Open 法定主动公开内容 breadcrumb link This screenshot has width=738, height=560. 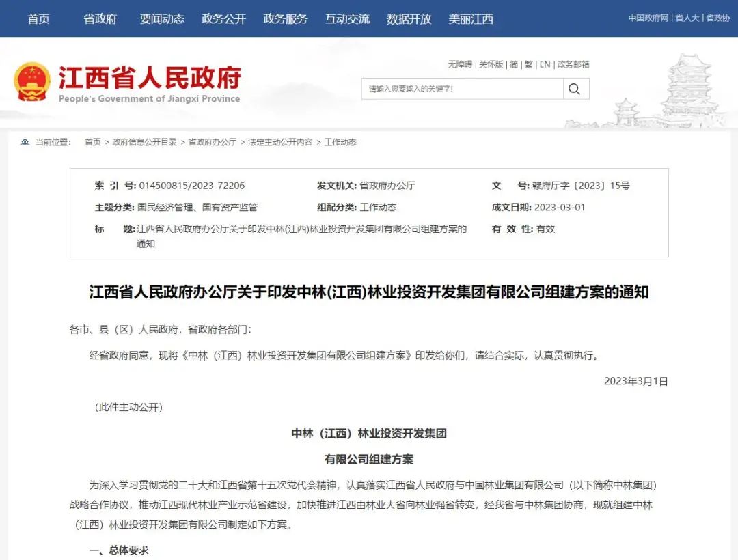(280, 142)
